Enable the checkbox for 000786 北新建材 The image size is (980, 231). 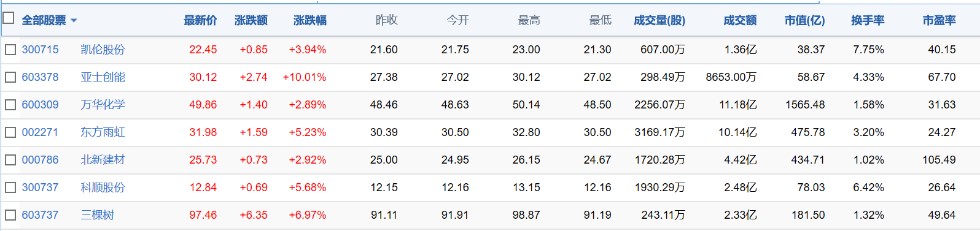[x=10, y=160]
